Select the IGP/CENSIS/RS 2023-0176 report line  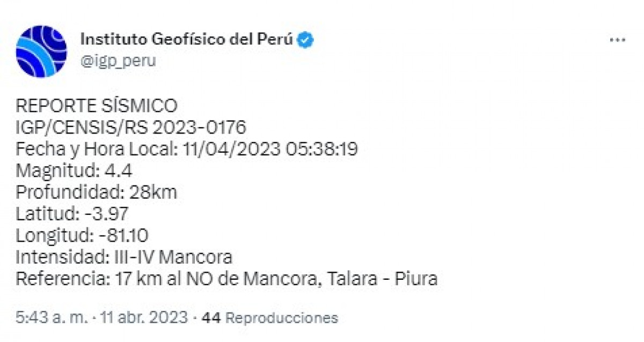click(x=131, y=128)
